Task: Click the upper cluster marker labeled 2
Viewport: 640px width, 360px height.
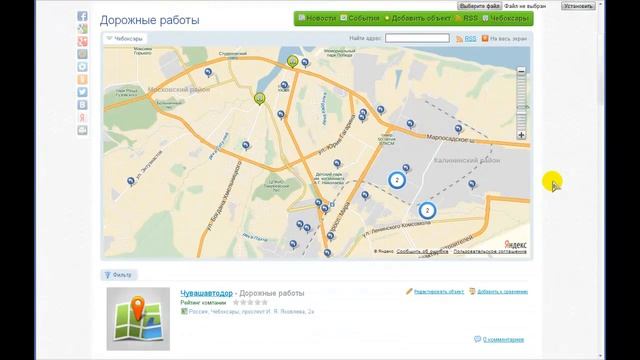Action: 397,180
